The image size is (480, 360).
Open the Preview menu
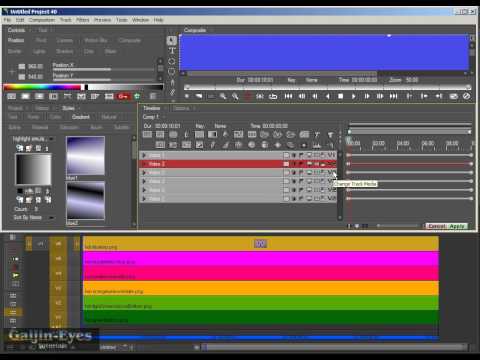(102, 20)
